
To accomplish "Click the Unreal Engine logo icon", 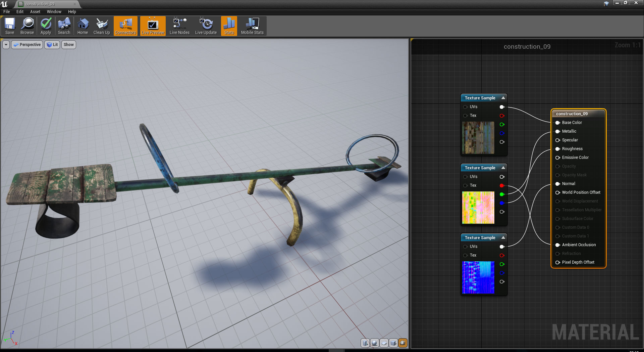I will click(4, 4).
